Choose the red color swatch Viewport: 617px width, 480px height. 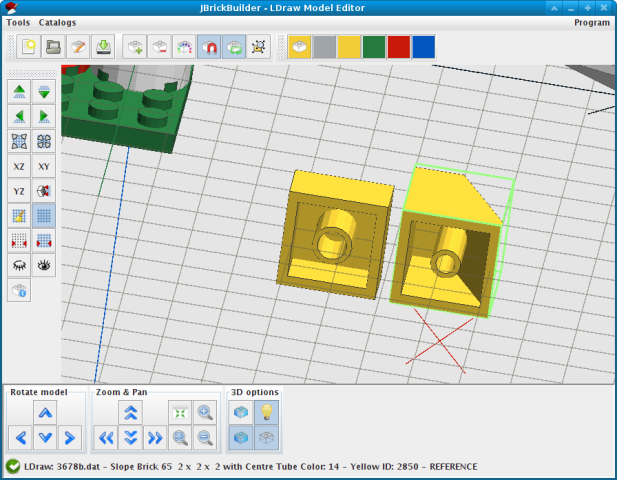[x=399, y=47]
